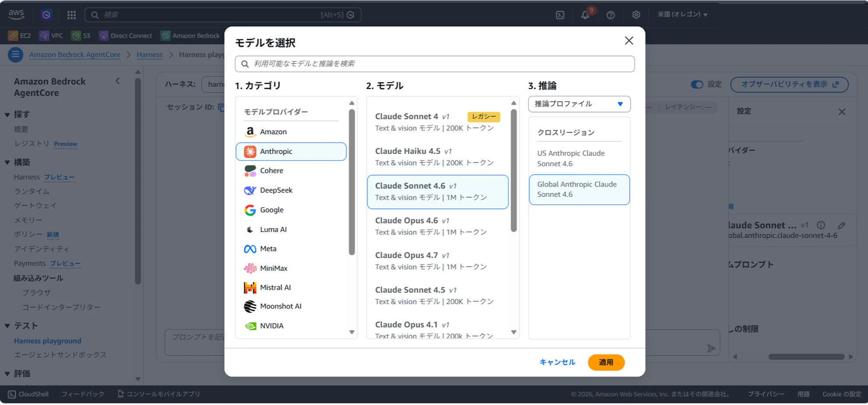868x405 pixels.
Task: Choose the Claude Opus 4.6 model
Action: click(438, 226)
